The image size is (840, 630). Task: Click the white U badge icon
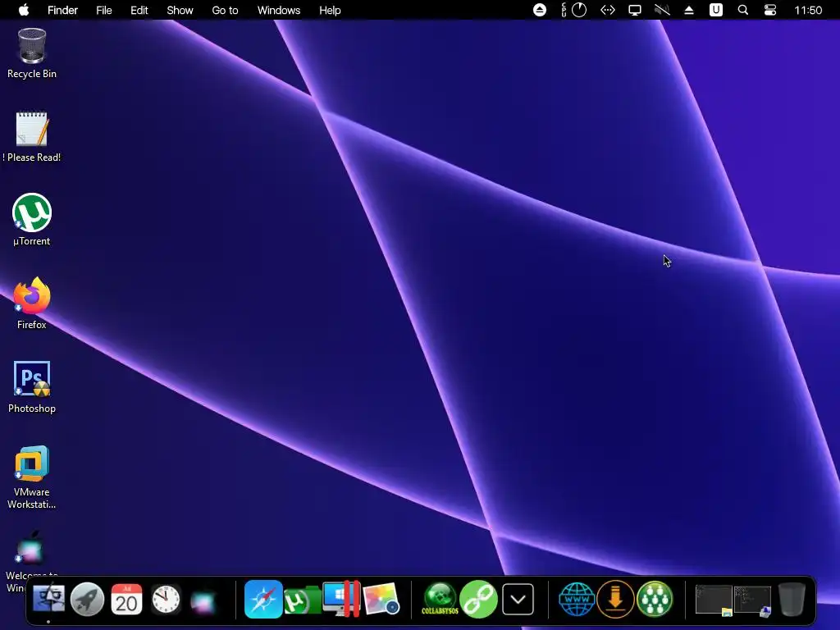(x=715, y=10)
